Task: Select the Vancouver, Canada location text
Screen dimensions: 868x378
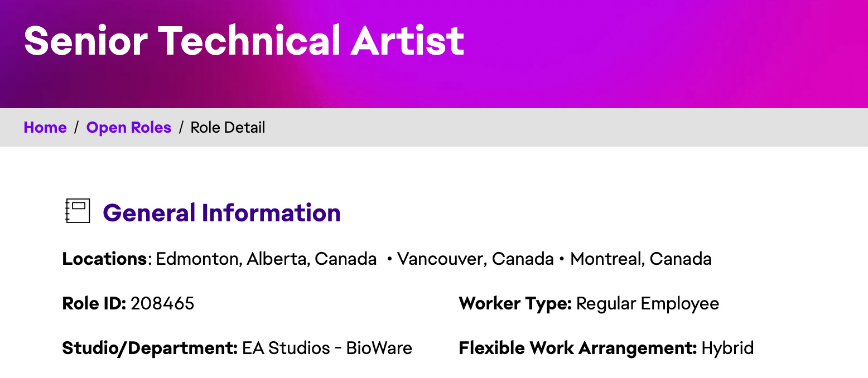Action: click(475, 259)
